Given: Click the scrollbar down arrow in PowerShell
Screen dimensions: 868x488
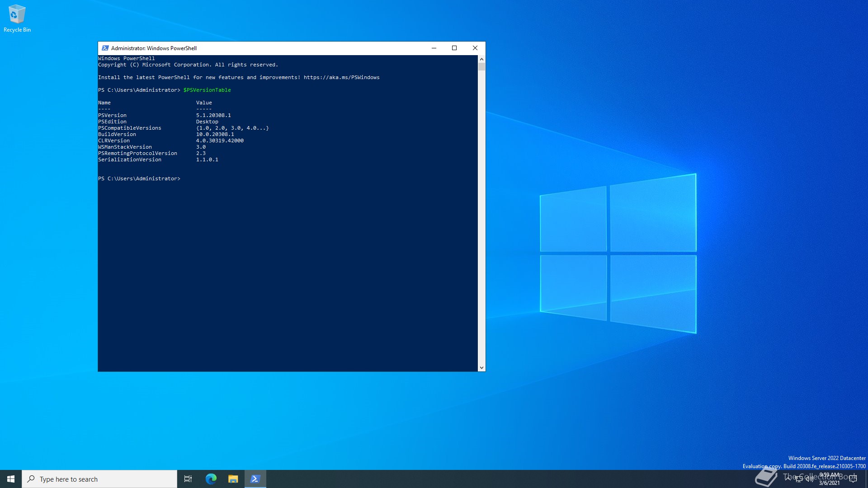Looking at the screenshot, I should pos(481,368).
